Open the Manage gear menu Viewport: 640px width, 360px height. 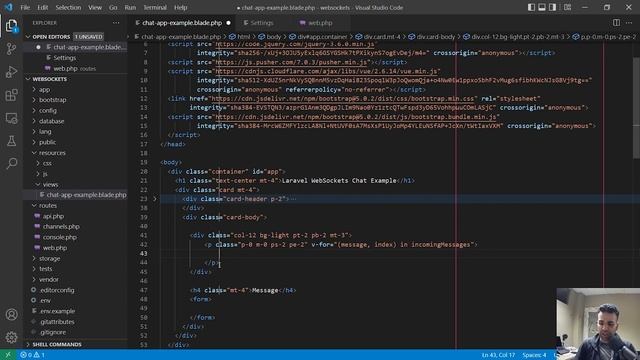[11, 337]
